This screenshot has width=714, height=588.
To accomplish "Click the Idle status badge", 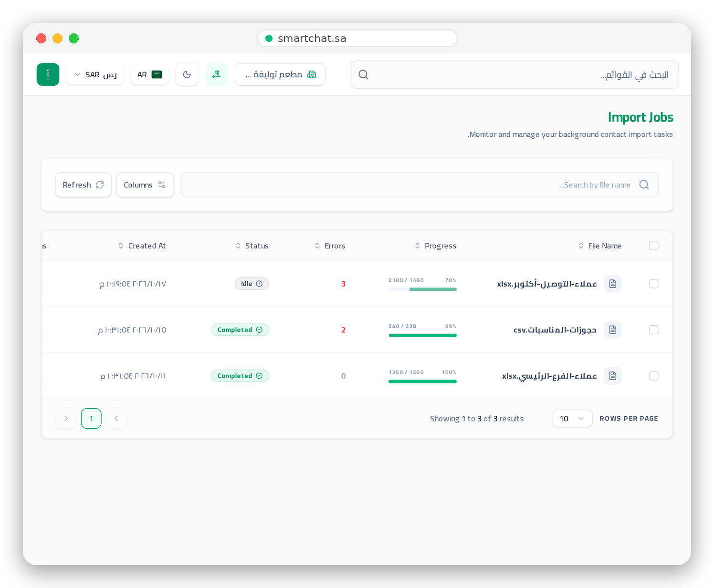I will click(252, 284).
